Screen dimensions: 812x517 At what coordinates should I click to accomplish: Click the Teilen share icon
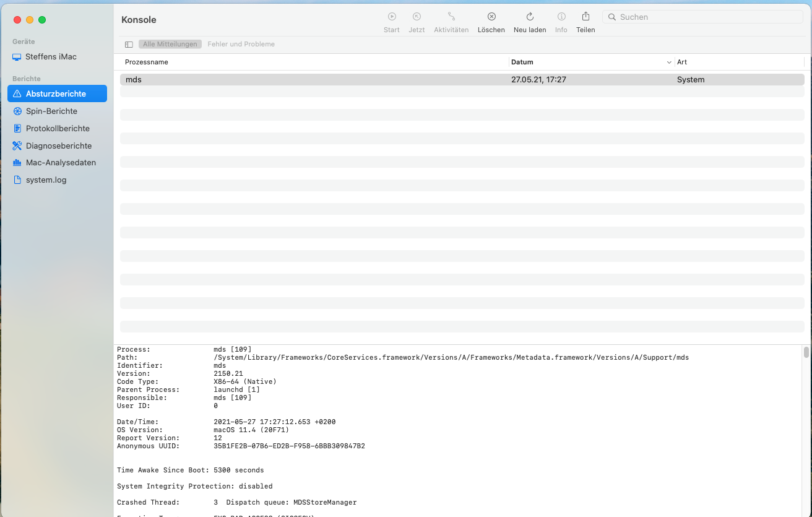tap(585, 17)
